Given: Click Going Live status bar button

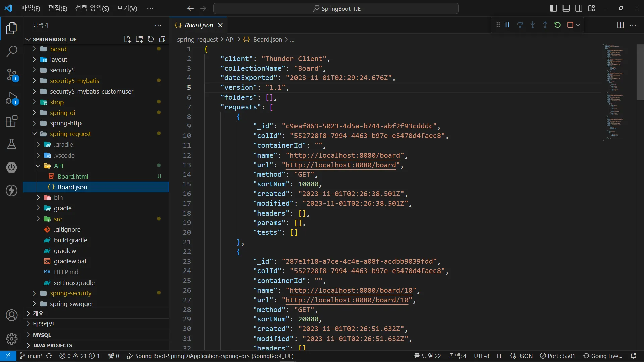Looking at the screenshot, I should coord(603,356).
